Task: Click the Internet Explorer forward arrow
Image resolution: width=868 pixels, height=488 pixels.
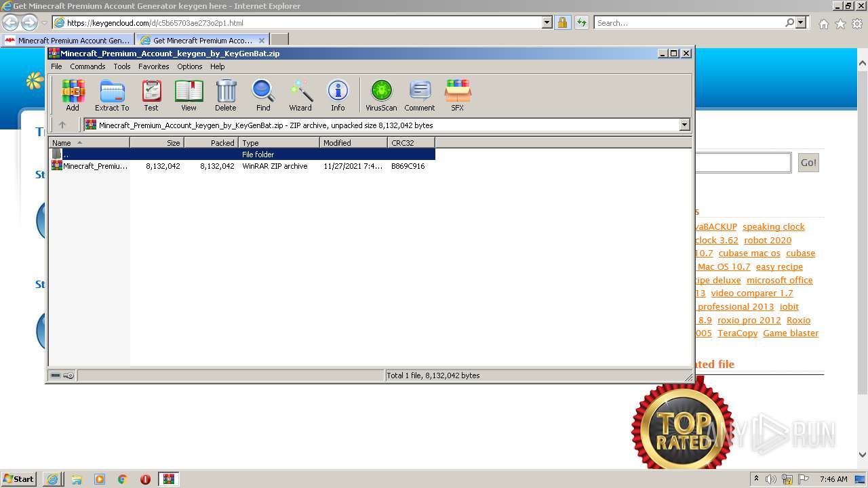Action: (x=29, y=22)
